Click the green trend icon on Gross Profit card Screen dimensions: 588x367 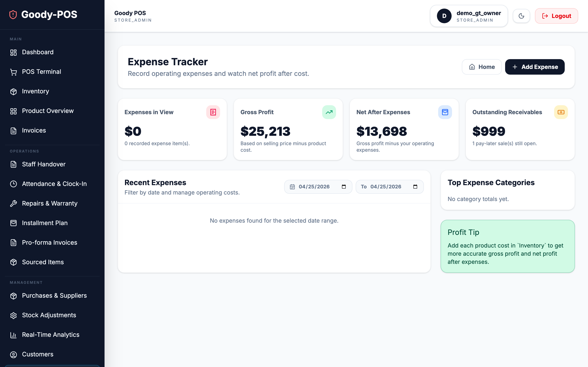(329, 112)
